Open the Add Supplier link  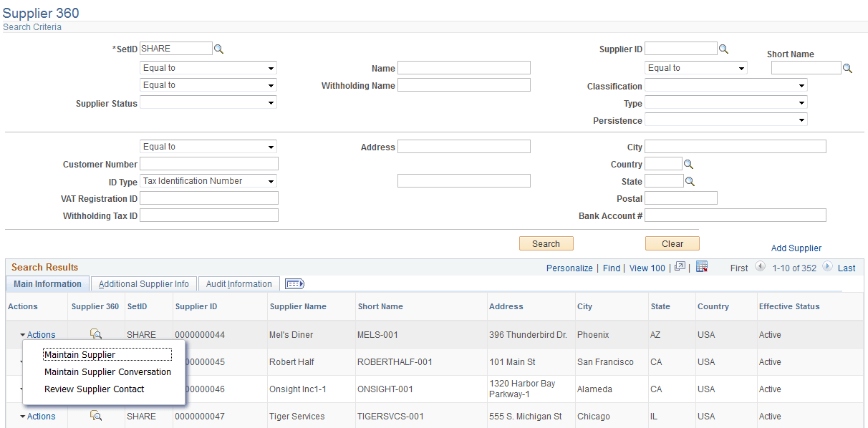(796, 248)
